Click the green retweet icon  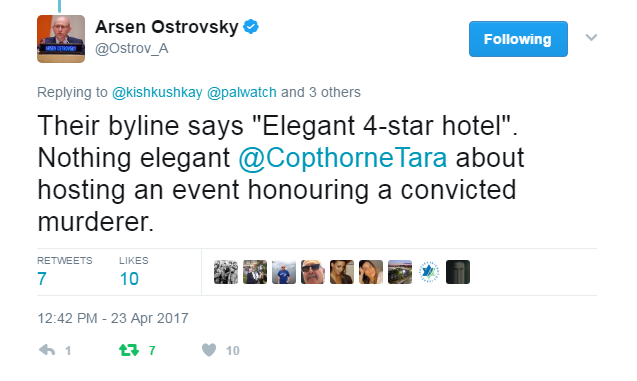tap(129, 350)
